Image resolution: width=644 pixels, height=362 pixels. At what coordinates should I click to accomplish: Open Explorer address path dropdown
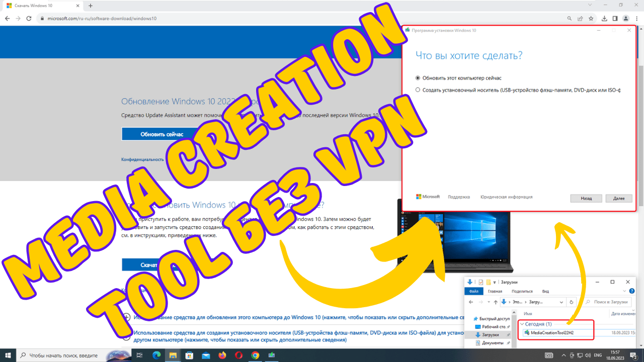561,302
